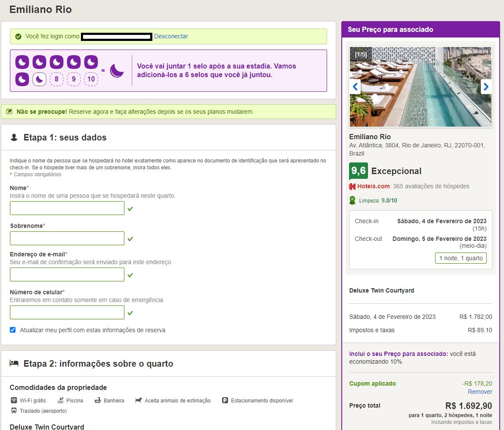Click the nightly rate R$ 1.782,00
Screen dimensions: 504x430
(x=476, y=317)
